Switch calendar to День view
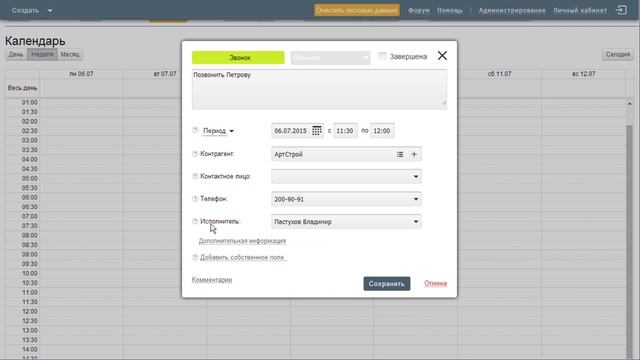The image size is (640, 360). coord(16,54)
